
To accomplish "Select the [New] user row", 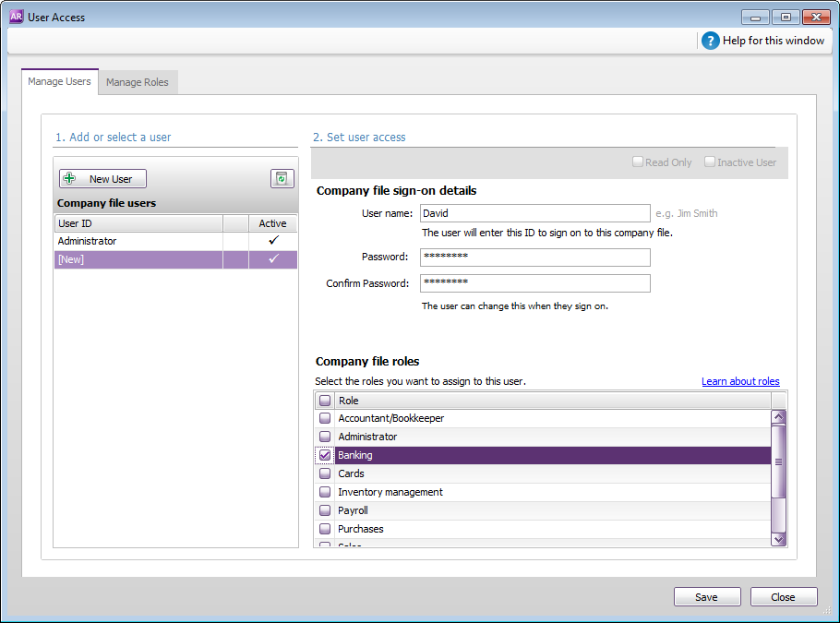I will [x=175, y=259].
